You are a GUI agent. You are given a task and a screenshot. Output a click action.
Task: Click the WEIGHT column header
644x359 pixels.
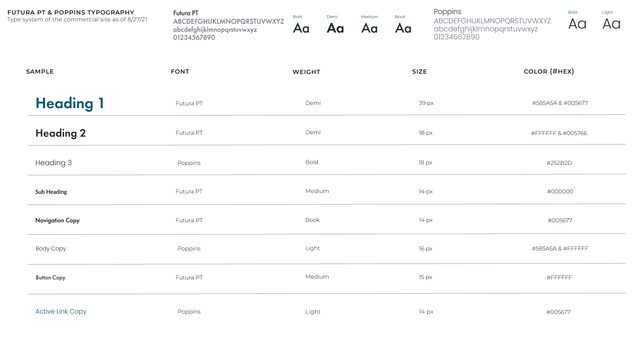click(306, 72)
